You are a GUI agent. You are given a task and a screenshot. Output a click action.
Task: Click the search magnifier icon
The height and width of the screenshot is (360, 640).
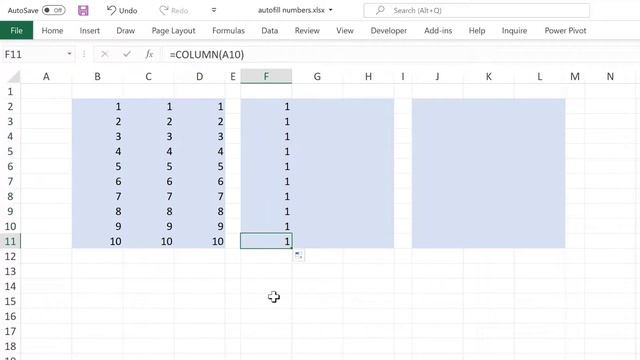click(380, 10)
